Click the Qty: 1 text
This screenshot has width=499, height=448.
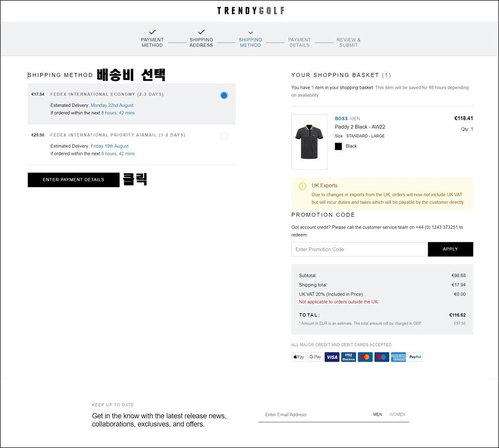coord(467,129)
